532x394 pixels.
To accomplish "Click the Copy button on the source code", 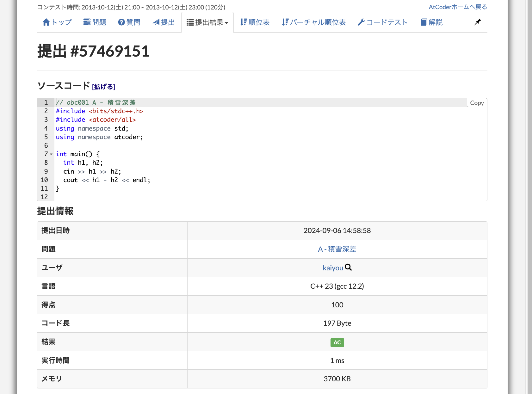I will (477, 102).
